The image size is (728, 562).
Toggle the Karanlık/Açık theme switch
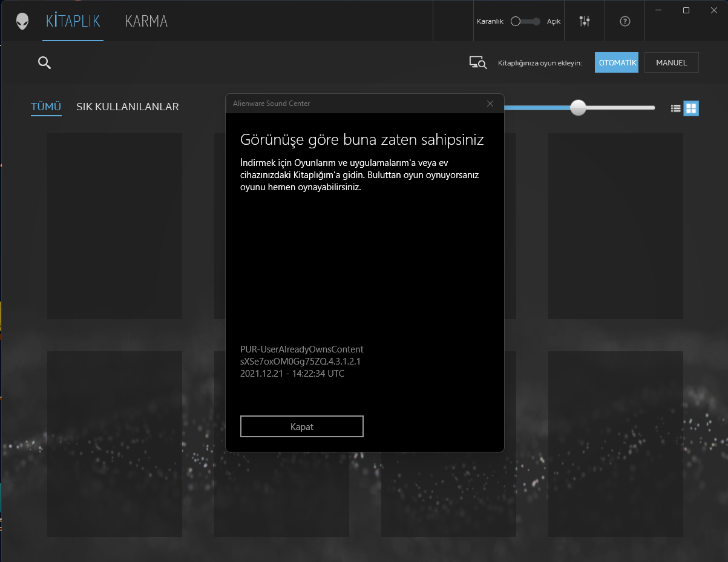tap(525, 21)
